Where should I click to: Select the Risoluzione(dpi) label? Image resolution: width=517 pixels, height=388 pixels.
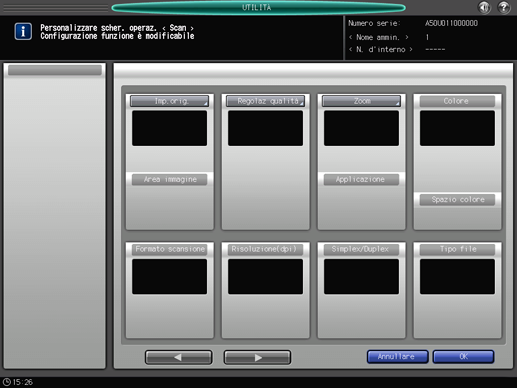click(265, 249)
